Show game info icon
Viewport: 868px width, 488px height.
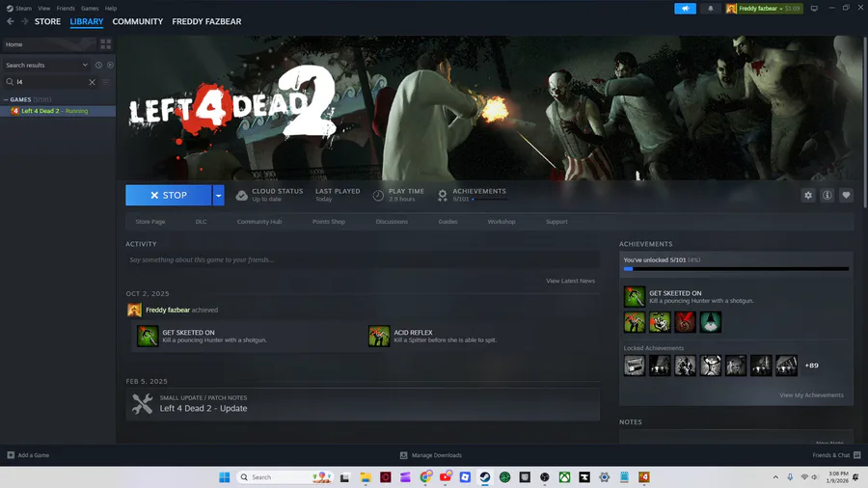point(827,196)
